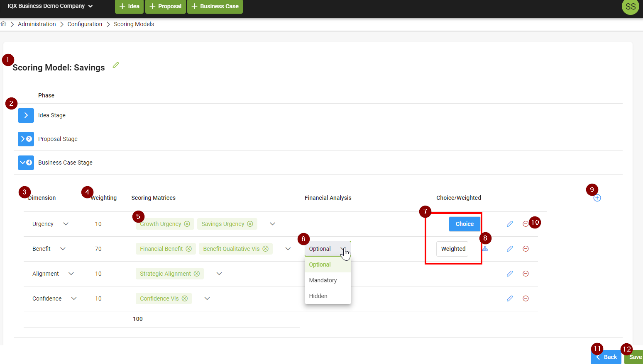
Task: Edit the Alignment dimension row
Action: 510,274
